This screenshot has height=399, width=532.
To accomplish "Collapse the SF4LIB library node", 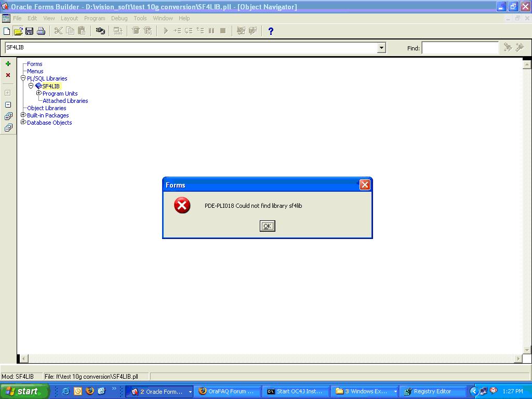I will (x=31, y=86).
